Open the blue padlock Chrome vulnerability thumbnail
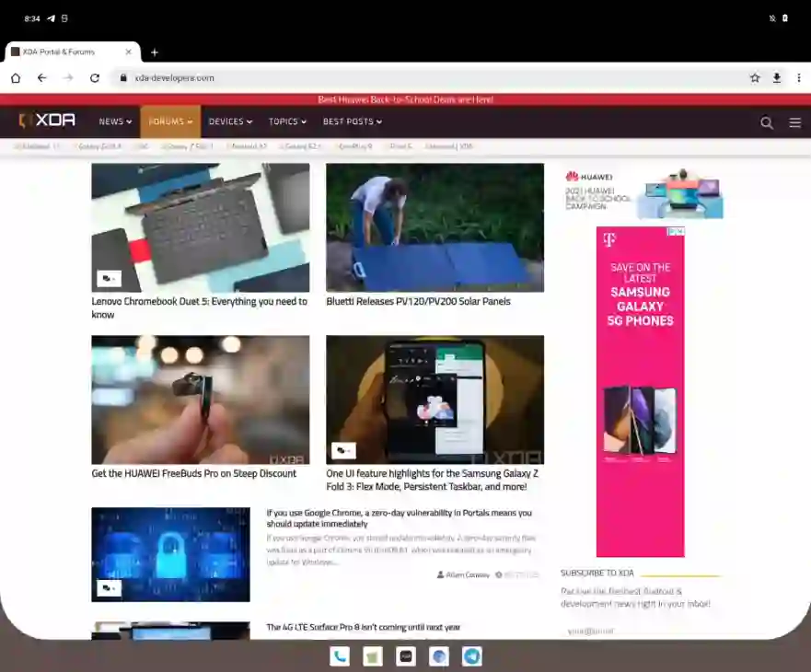Viewport: 811px width, 672px height. [x=170, y=554]
